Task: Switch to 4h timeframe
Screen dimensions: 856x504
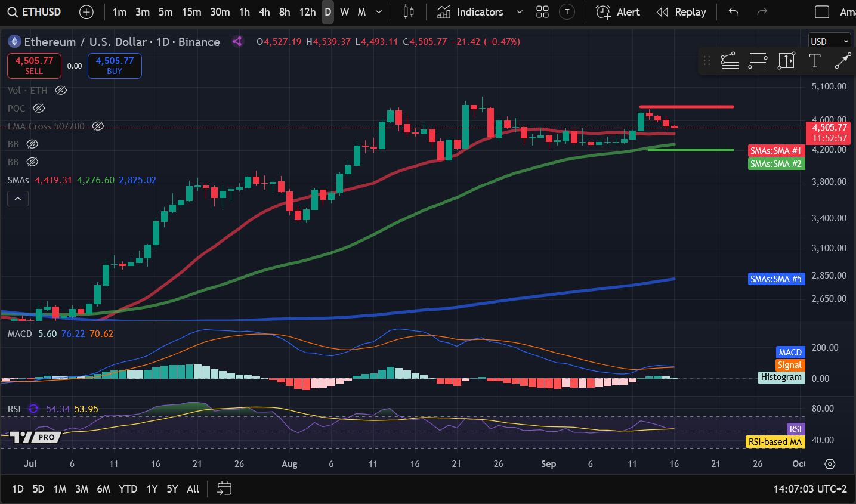Action: 264,12
